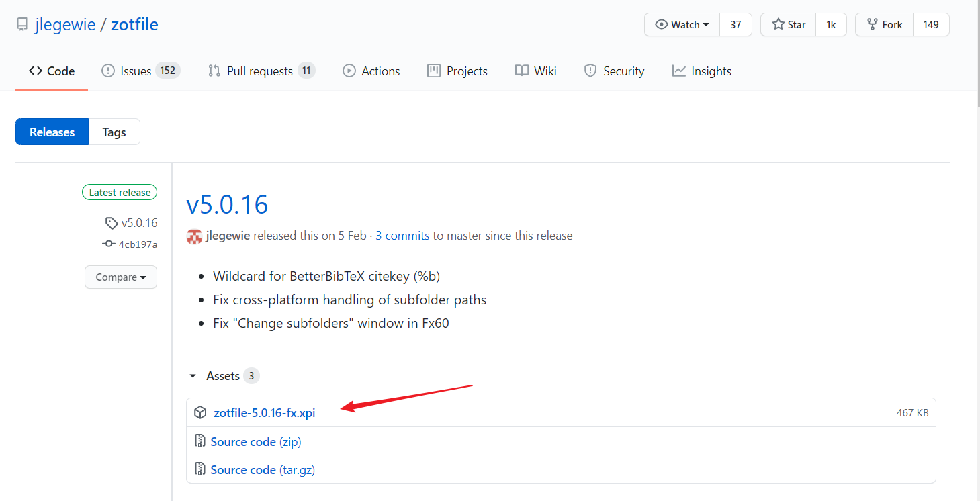Open the v5.0.16 release title
980x501 pixels.
[227, 204]
